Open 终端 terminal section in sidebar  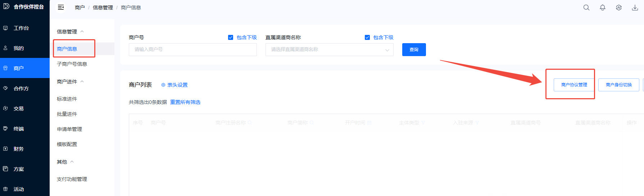click(x=18, y=129)
